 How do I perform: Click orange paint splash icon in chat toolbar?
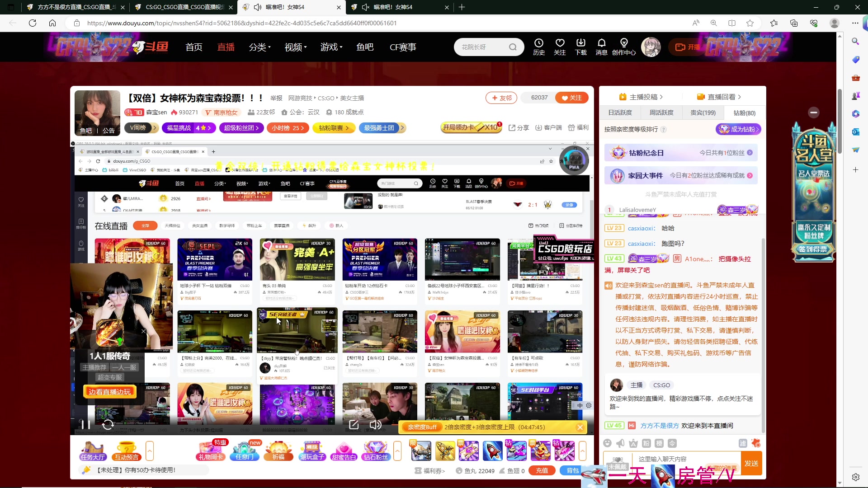tap(756, 443)
